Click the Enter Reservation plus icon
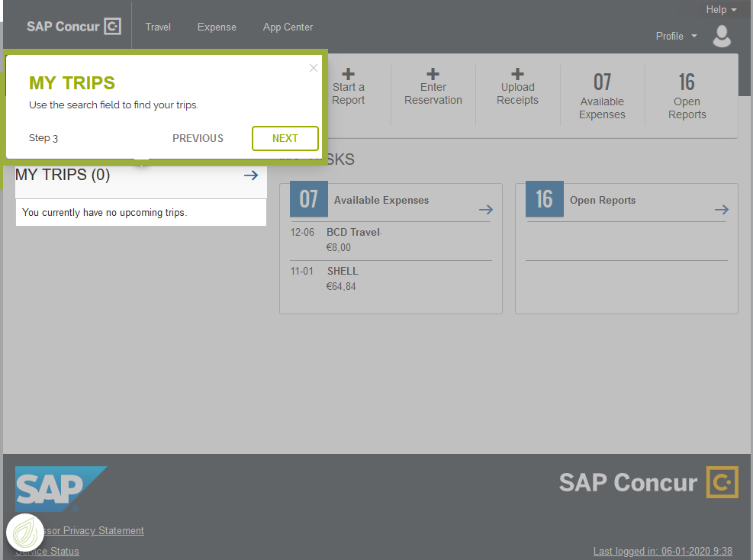Viewport: 753px width, 560px height. pos(433,74)
